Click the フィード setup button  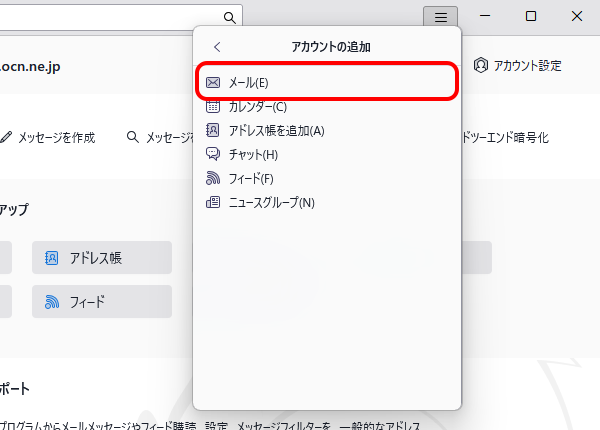(x=102, y=301)
